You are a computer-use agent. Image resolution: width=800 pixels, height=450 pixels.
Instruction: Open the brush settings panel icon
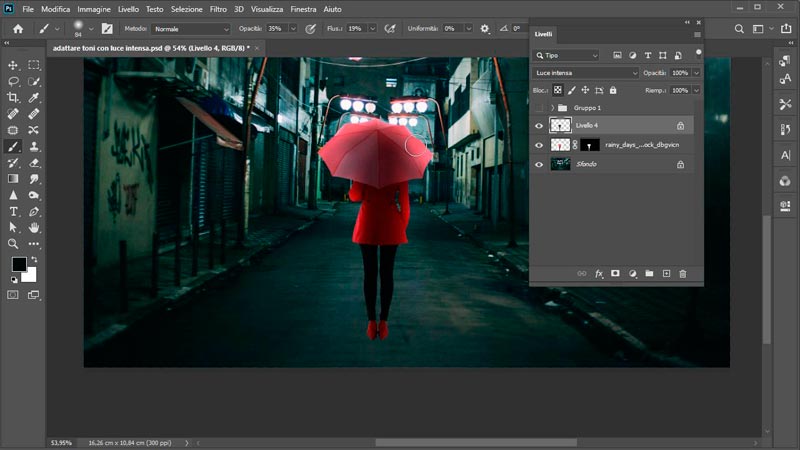[107, 29]
